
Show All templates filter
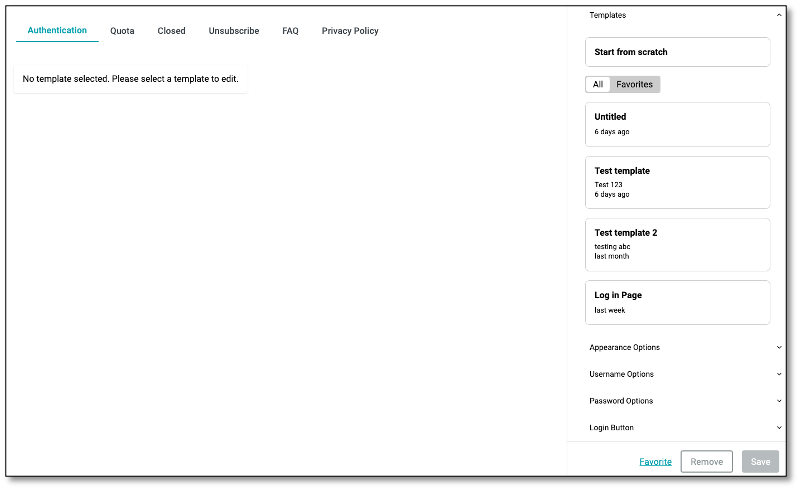pyautogui.click(x=597, y=84)
